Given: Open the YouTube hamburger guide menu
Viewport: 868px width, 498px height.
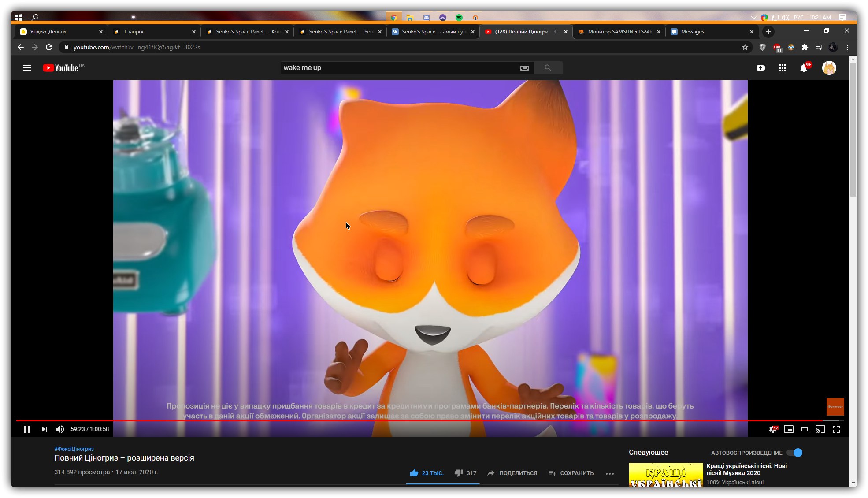Looking at the screenshot, I should point(27,68).
